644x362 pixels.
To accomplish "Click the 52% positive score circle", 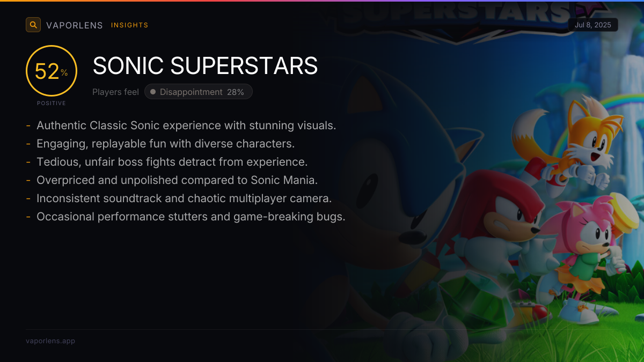I will tap(52, 71).
